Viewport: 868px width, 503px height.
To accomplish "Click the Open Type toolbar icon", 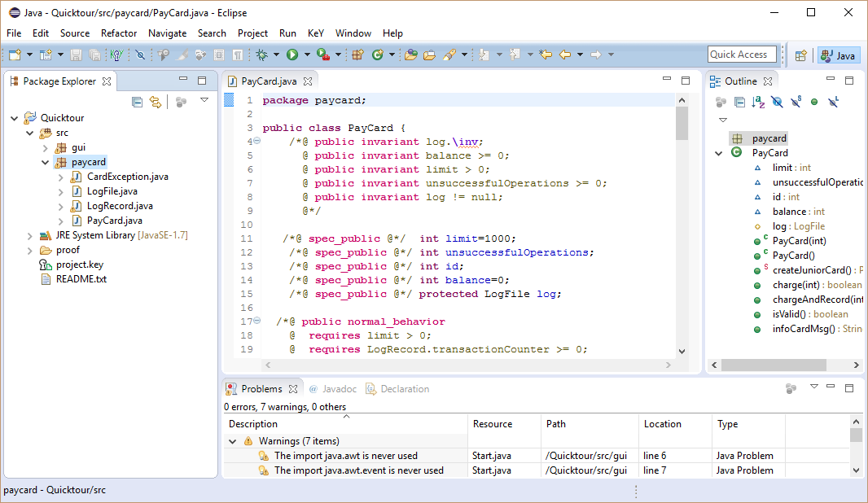I will 410,55.
